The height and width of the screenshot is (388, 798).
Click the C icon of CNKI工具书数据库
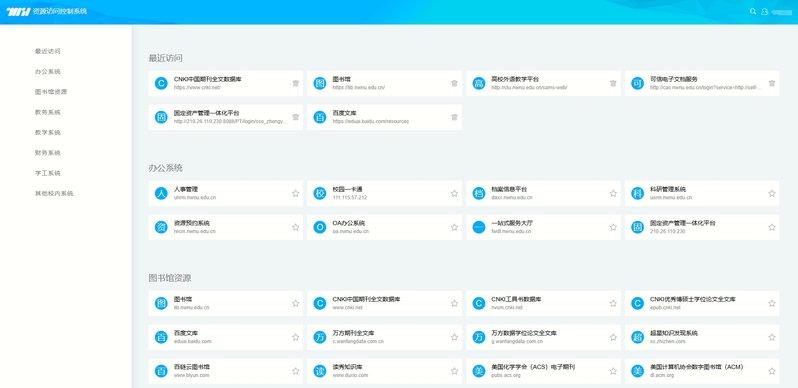(478, 303)
